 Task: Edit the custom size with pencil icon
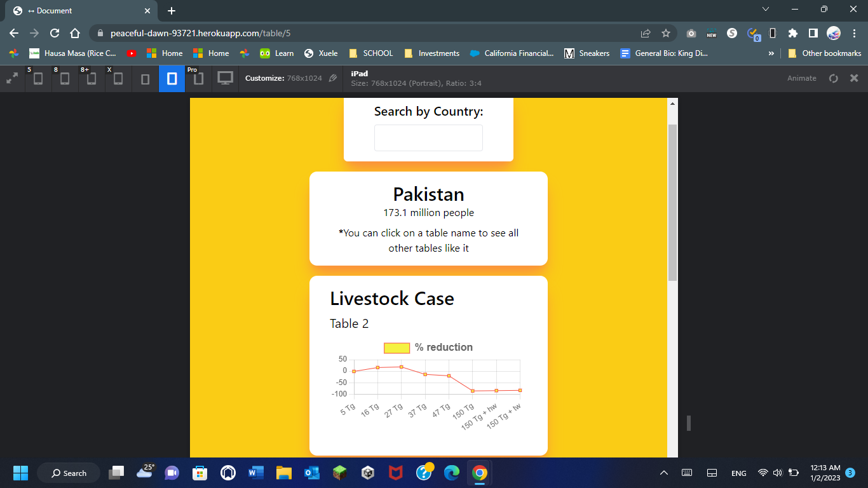pyautogui.click(x=333, y=78)
